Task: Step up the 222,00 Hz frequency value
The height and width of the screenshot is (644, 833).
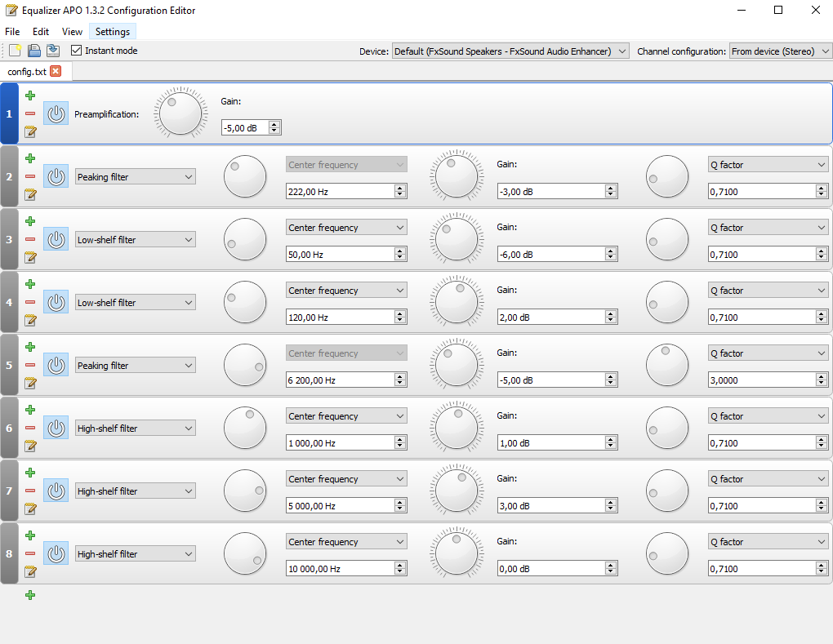Action: pyautogui.click(x=400, y=189)
